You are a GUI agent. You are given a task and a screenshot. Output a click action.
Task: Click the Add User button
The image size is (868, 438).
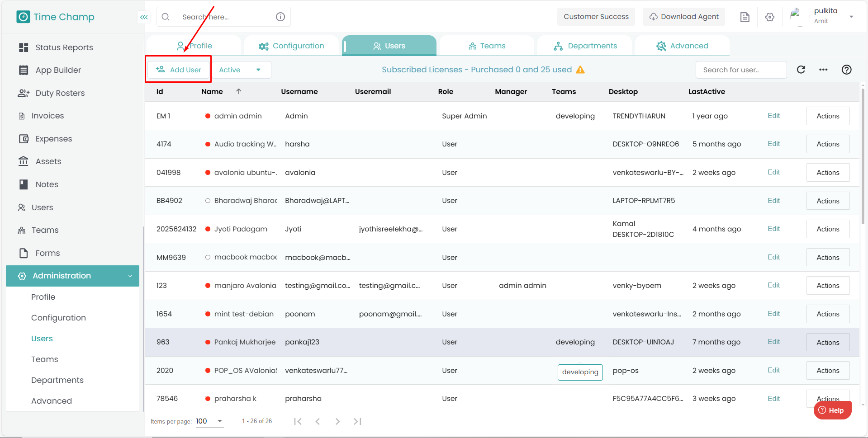(179, 70)
